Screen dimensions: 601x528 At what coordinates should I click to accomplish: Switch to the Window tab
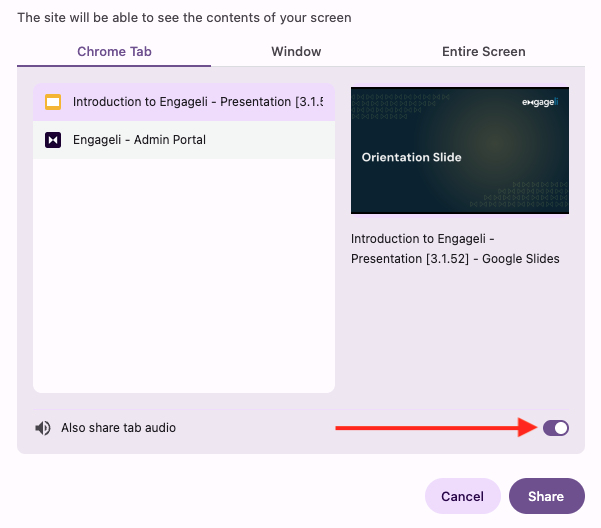coord(296,52)
